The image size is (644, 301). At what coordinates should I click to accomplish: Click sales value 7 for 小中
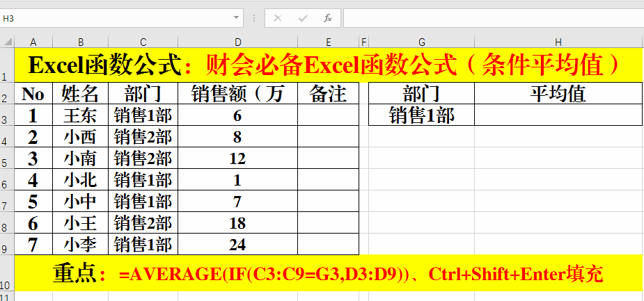pos(238,201)
